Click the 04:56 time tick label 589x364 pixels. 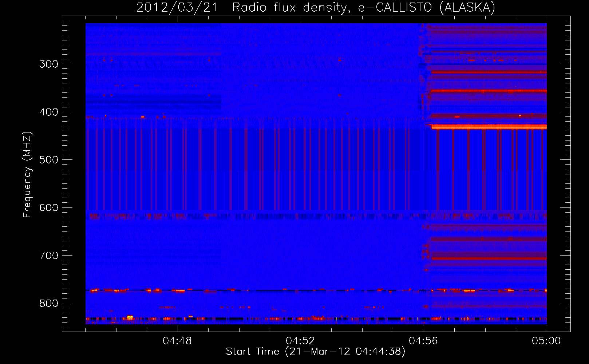click(x=423, y=341)
